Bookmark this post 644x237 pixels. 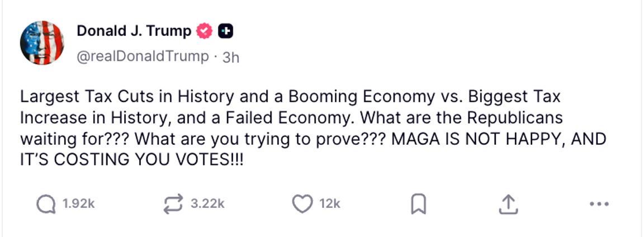418,205
